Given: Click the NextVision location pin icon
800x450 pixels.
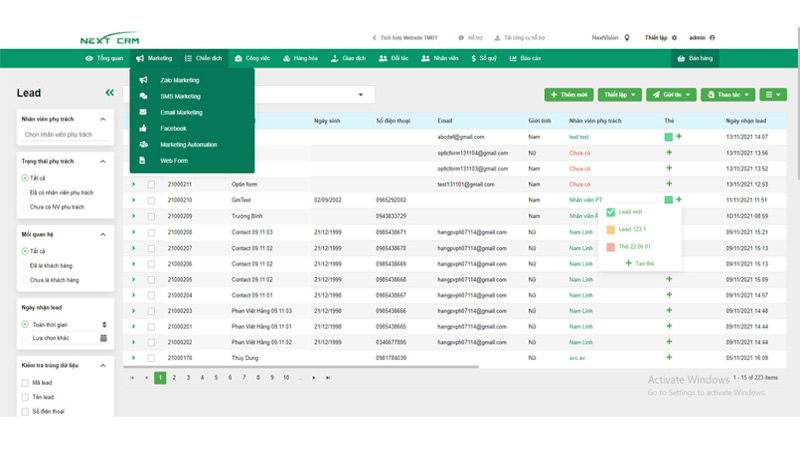Looking at the screenshot, I should [x=627, y=37].
